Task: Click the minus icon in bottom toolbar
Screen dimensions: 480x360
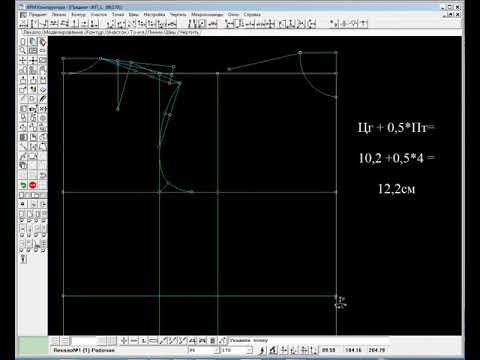Action: point(134,341)
